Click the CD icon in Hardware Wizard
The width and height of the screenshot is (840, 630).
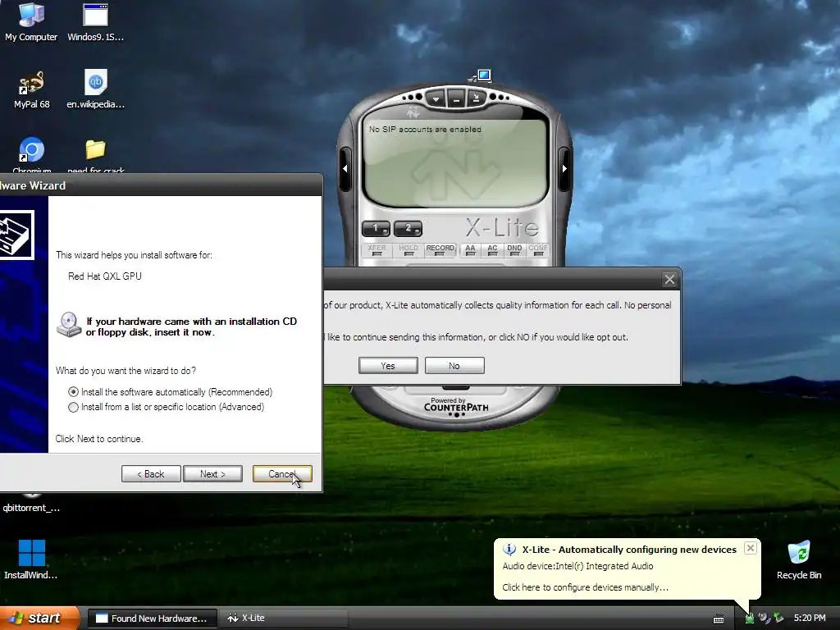[69, 325]
